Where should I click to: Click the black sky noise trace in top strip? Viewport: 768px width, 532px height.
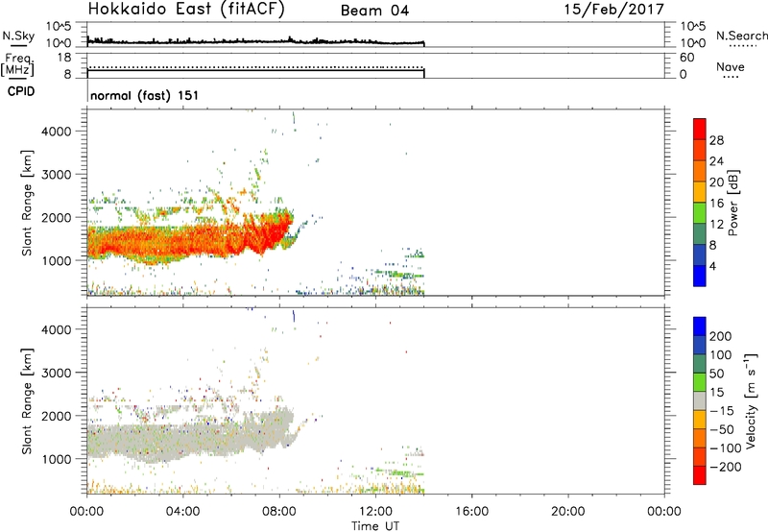click(255, 41)
